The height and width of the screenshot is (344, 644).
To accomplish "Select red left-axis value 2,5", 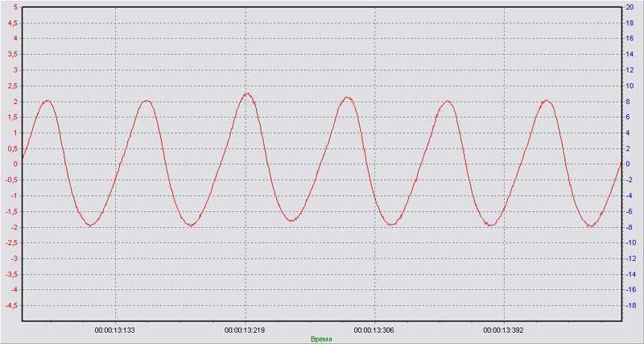I will (x=12, y=86).
